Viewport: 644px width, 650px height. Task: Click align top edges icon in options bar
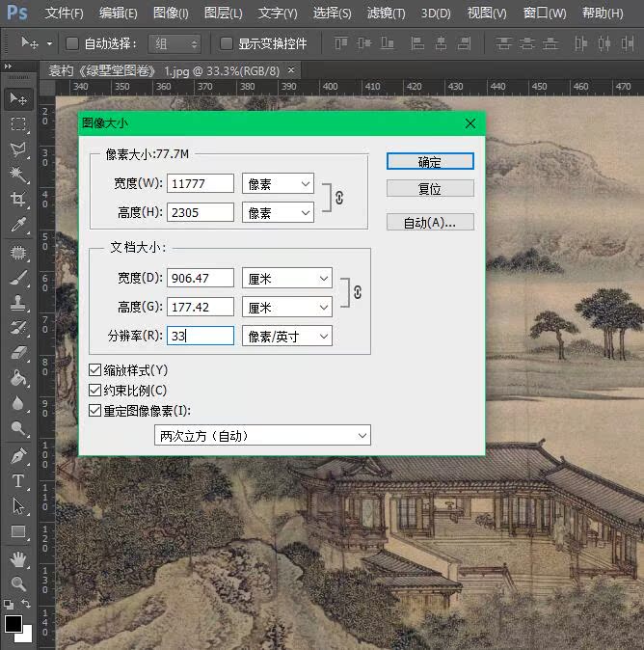[x=341, y=43]
